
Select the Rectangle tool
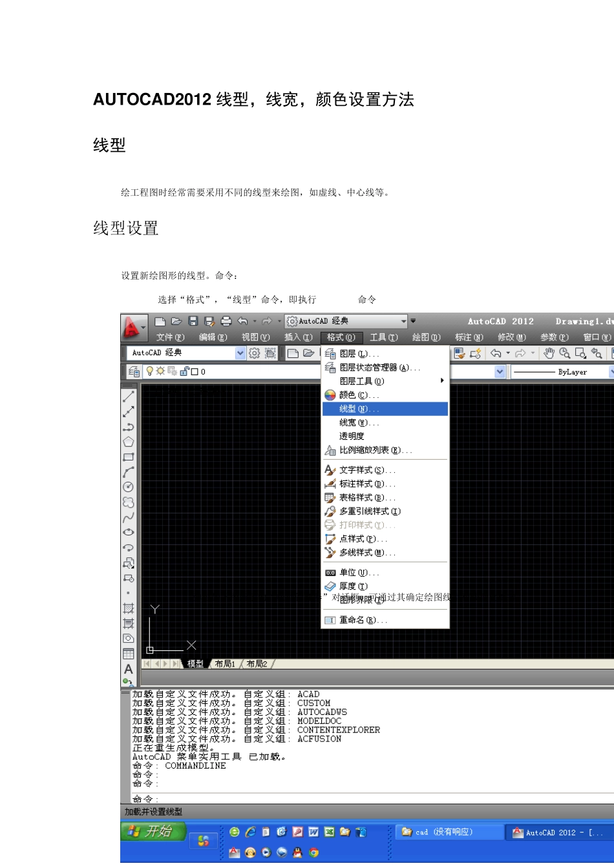click(x=129, y=457)
